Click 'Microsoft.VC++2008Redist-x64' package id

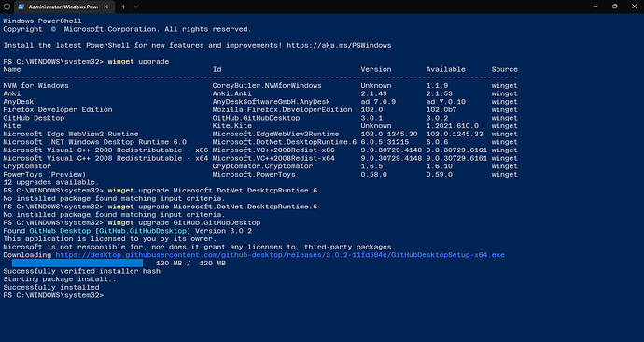[273, 158]
